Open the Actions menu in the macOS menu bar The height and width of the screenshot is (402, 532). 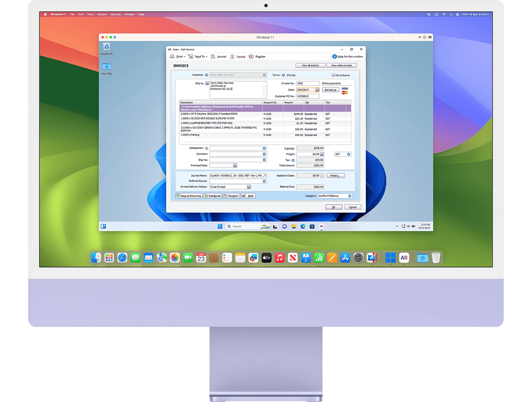102,14
